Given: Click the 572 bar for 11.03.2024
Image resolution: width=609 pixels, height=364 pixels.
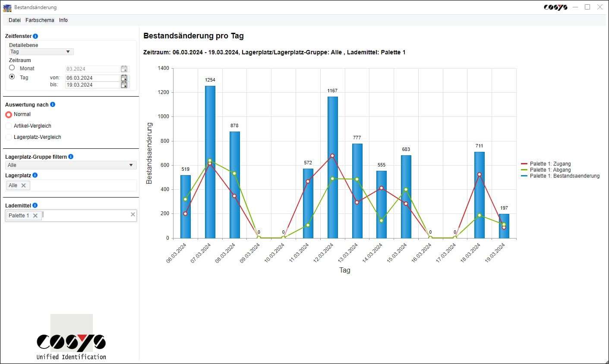Looking at the screenshot, I should click(308, 204).
